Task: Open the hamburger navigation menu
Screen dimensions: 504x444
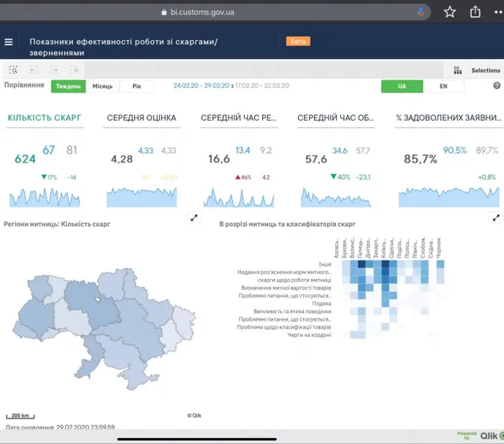Action: (9, 42)
